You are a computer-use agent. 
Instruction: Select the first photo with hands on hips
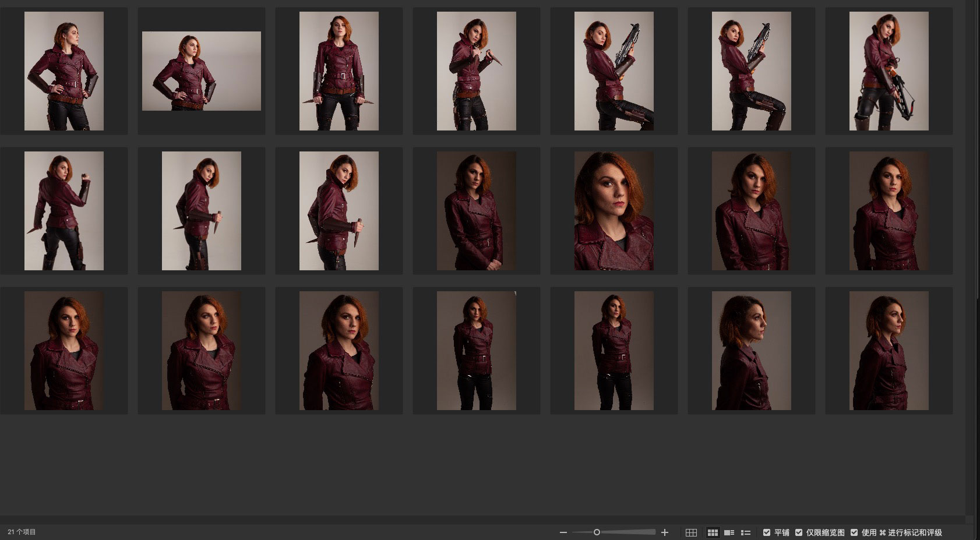(x=64, y=71)
